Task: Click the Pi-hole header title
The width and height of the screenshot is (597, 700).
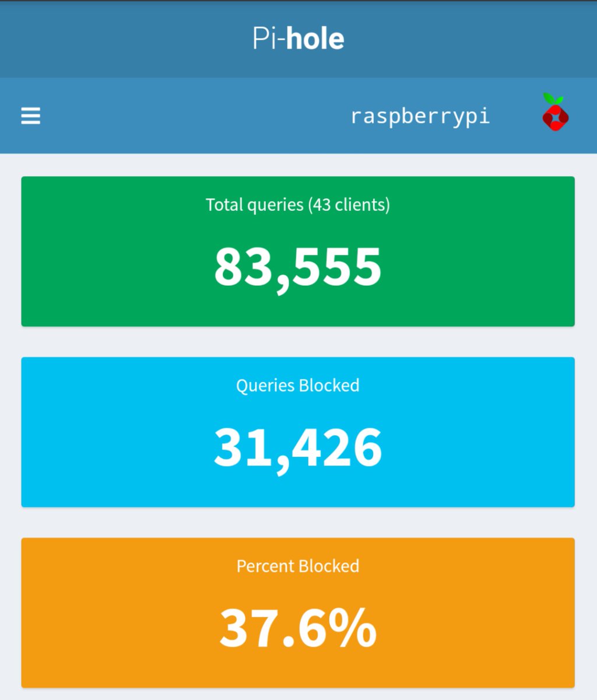Action: click(298, 38)
